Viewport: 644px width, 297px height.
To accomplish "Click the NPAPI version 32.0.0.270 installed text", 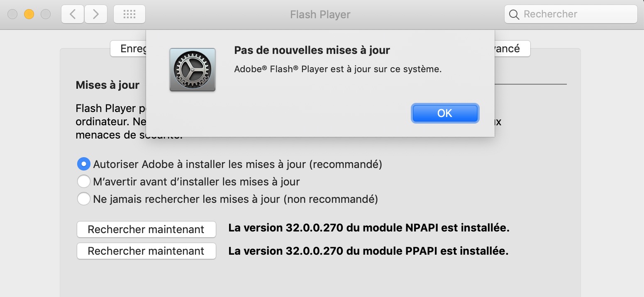I will (369, 228).
